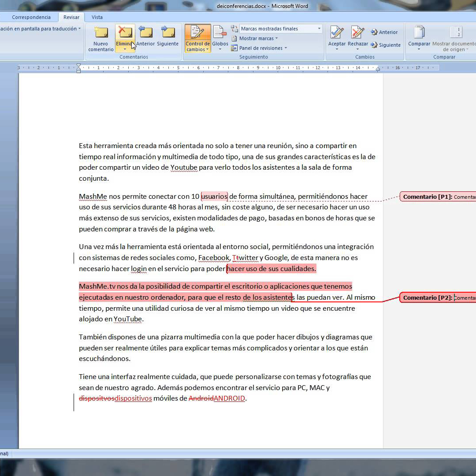Jump to Siguiente change in Cambios group
Image resolution: width=476 pixels, height=476 pixels.
pos(386,45)
